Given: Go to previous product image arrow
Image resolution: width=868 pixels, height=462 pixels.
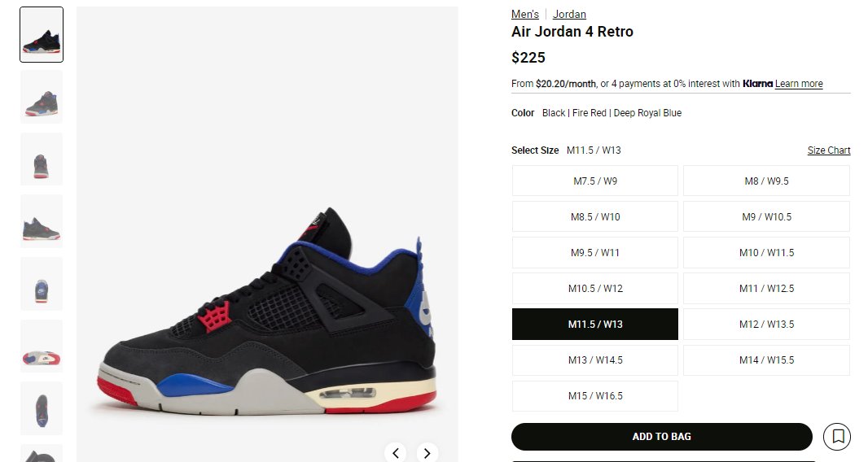Looking at the screenshot, I should tap(395, 453).
